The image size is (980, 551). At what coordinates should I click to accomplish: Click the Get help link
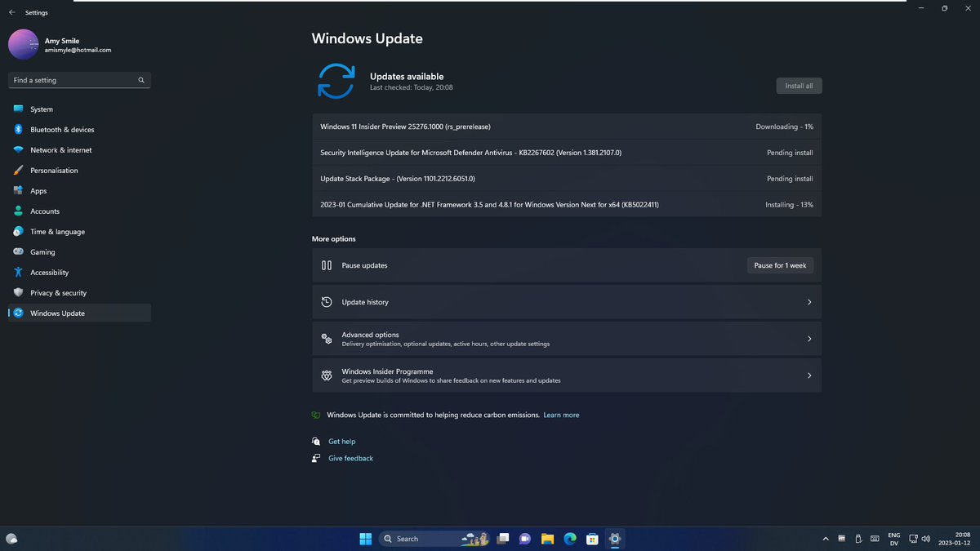(x=341, y=442)
